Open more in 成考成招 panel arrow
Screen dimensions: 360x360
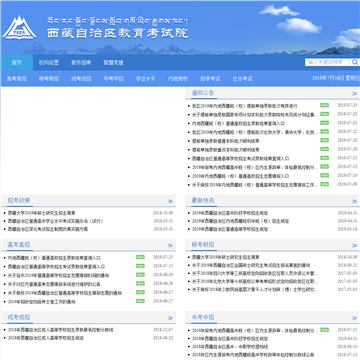pos(170,318)
